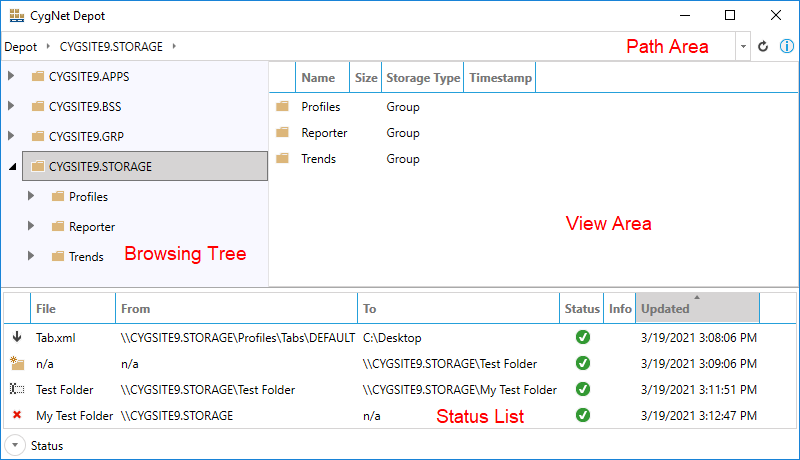Sort view by Name column header
This screenshot has height=460, width=800.
pyautogui.click(x=322, y=78)
